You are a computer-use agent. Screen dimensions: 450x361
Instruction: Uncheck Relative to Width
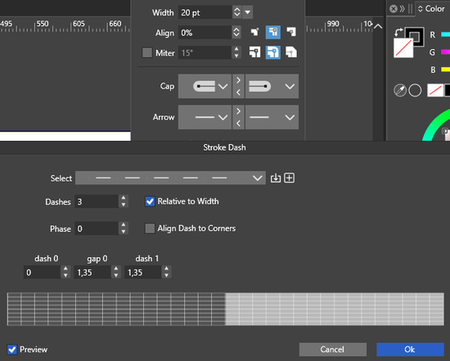pos(150,201)
